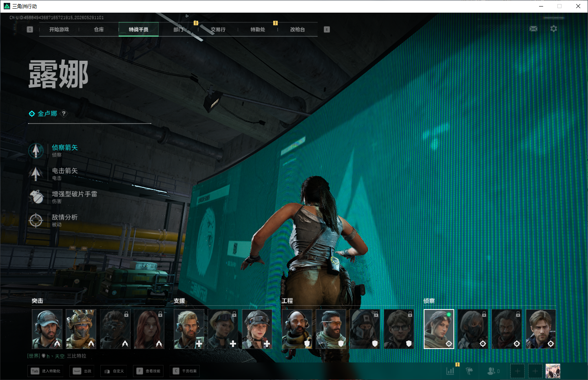Click the question mark beside 金卢娜
The width and height of the screenshot is (588, 380).
click(x=64, y=114)
